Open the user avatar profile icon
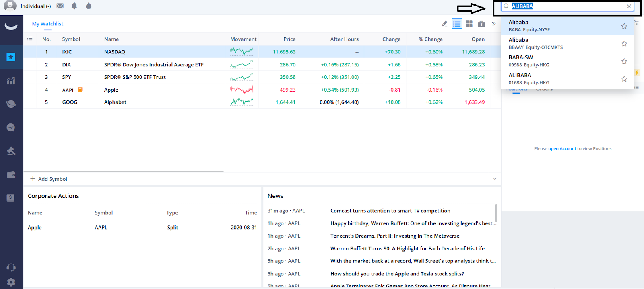 10,6
